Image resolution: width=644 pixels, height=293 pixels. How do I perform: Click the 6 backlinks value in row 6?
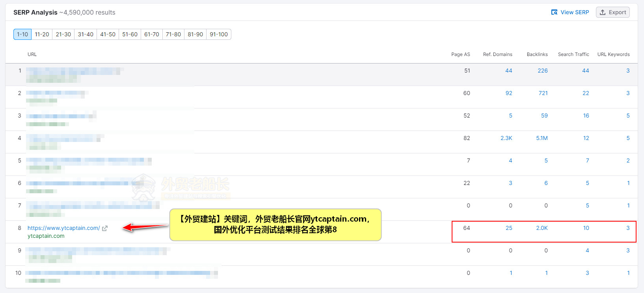(546, 183)
